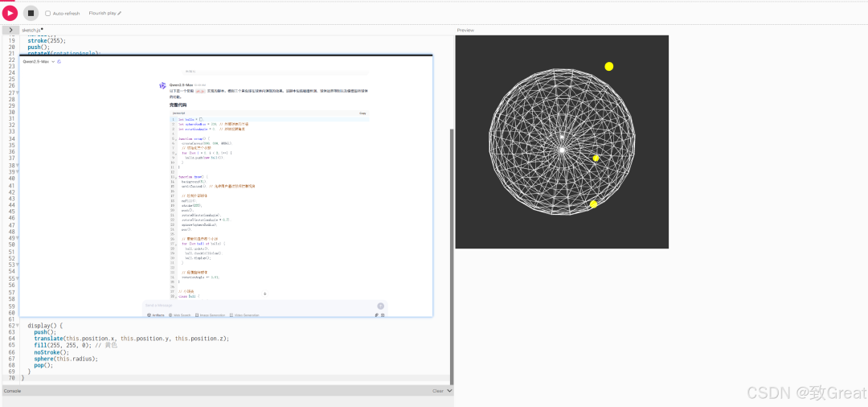Click the yellow ball outside the sphere
This screenshot has width=868, height=407.
(609, 67)
